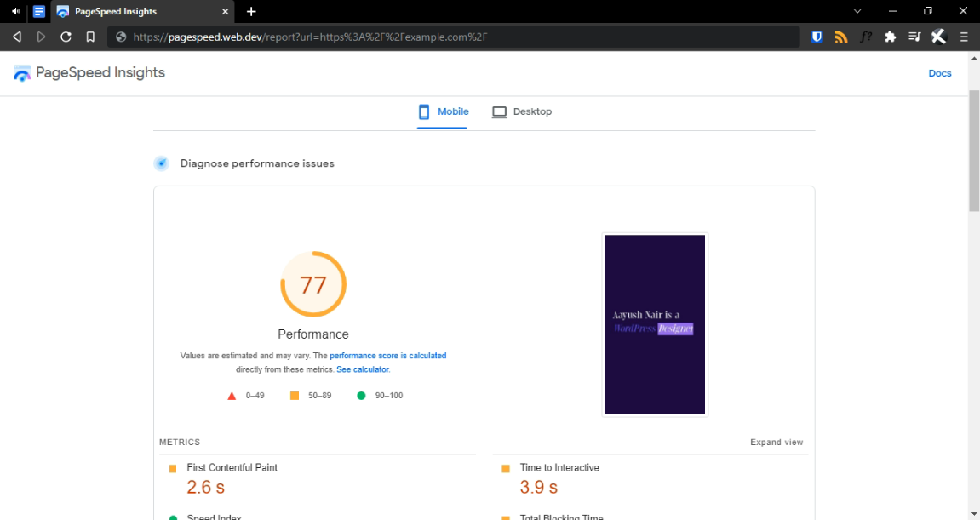980x520 pixels.
Task: Bookmark this page with the bookmark icon
Action: tap(90, 37)
